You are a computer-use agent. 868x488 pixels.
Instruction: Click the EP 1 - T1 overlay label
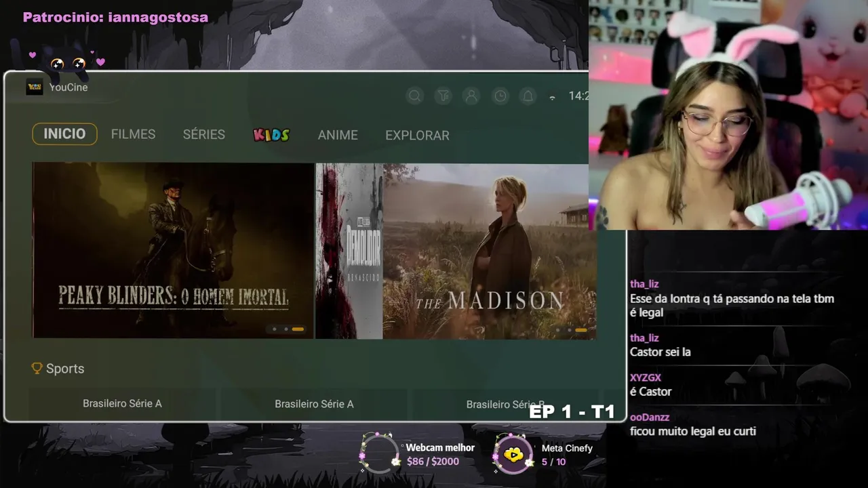pyautogui.click(x=572, y=411)
